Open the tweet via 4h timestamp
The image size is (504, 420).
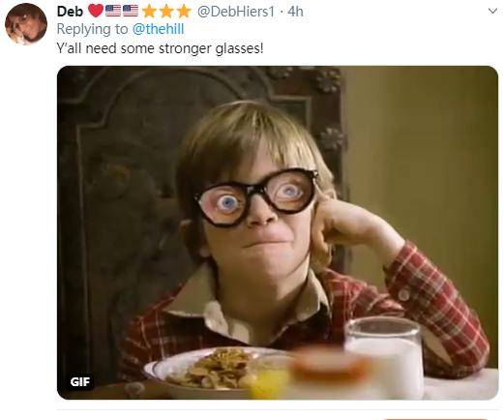[x=295, y=12]
